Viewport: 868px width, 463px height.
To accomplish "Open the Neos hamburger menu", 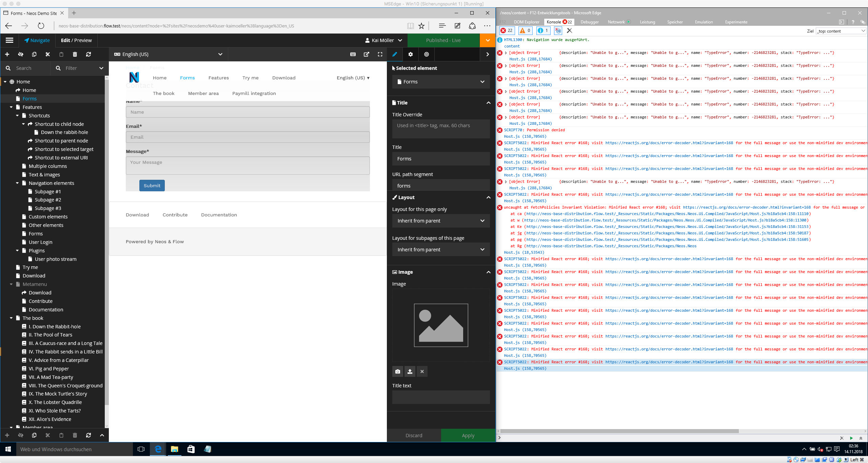I will (x=9, y=40).
